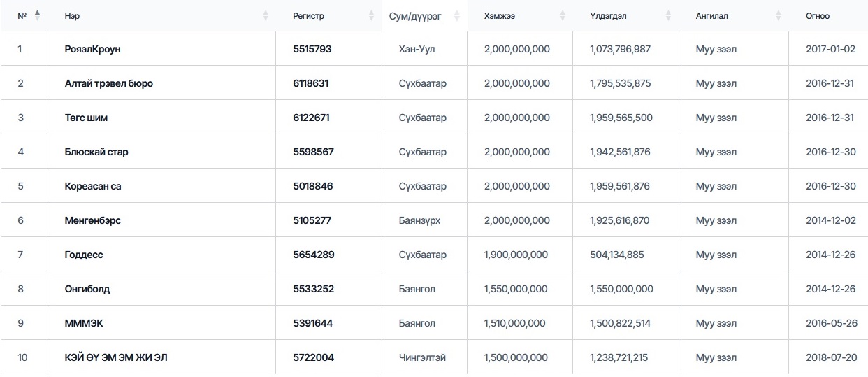Screen dimensions: 868x377
Task: Sort by Ангилал column arrow icon
Action: pos(779,15)
